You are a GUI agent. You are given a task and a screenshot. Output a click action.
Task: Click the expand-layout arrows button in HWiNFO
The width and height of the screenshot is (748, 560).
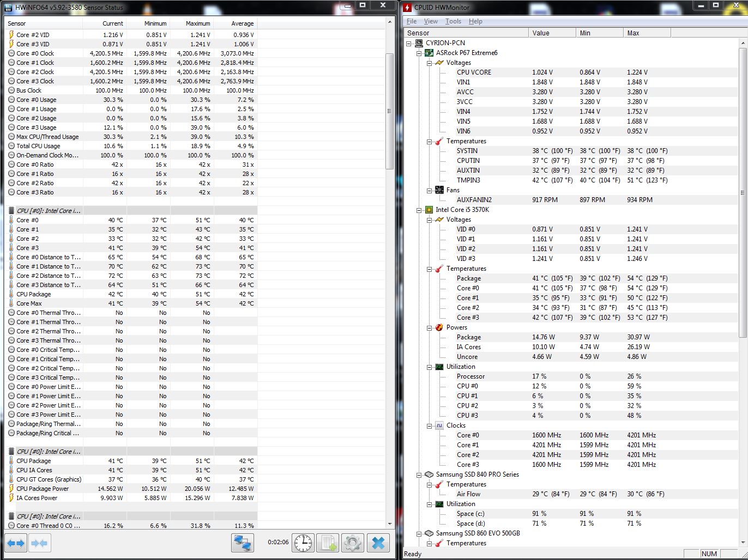click(x=16, y=543)
